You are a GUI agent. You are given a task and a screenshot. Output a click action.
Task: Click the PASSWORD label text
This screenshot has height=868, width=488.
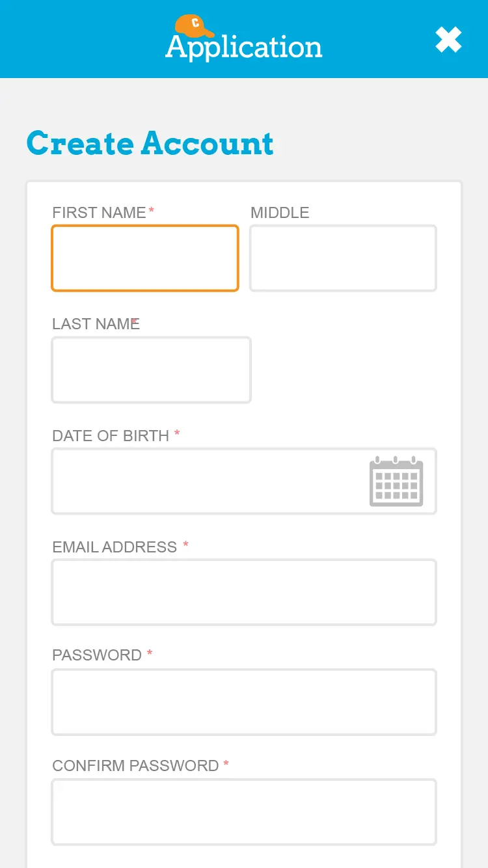tap(97, 655)
